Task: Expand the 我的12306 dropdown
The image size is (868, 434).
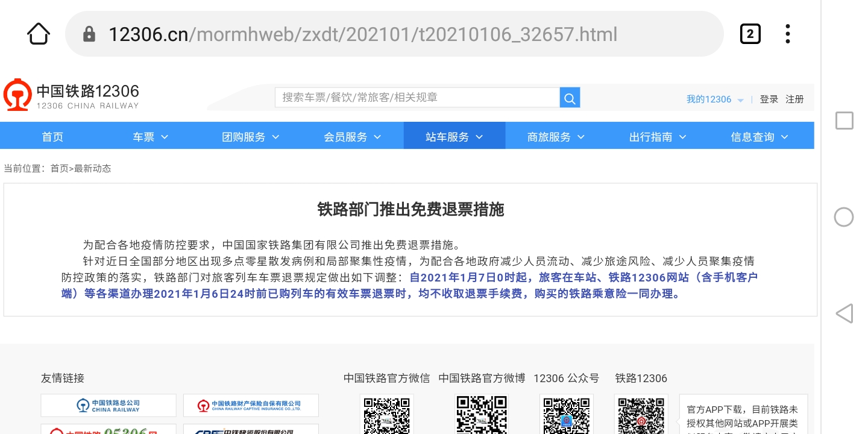Action: click(715, 99)
